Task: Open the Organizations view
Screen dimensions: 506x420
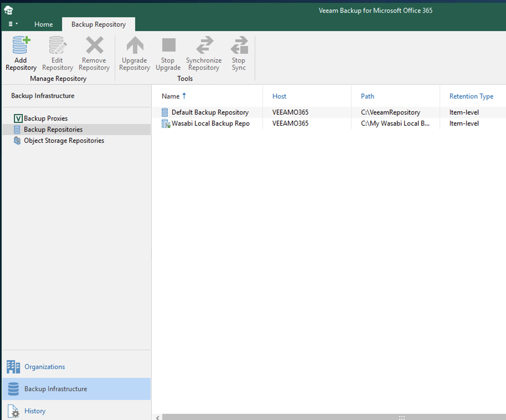Action: (x=76, y=367)
